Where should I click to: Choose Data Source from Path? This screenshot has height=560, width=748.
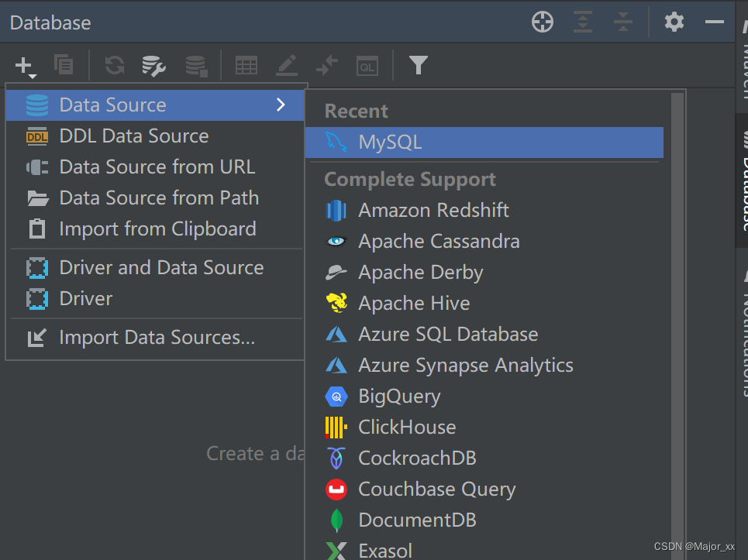pyautogui.click(x=155, y=198)
